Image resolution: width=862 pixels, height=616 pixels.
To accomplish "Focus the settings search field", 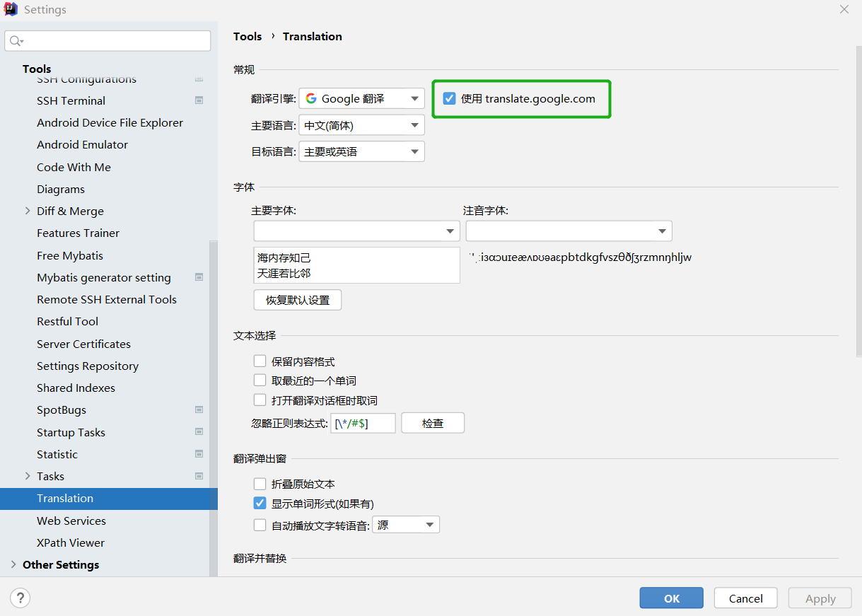I will pyautogui.click(x=107, y=41).
